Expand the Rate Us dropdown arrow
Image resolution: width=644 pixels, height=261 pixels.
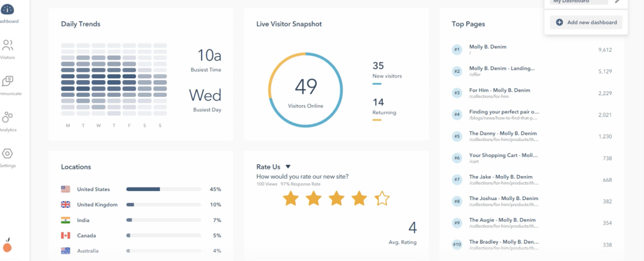coord(287,167)
